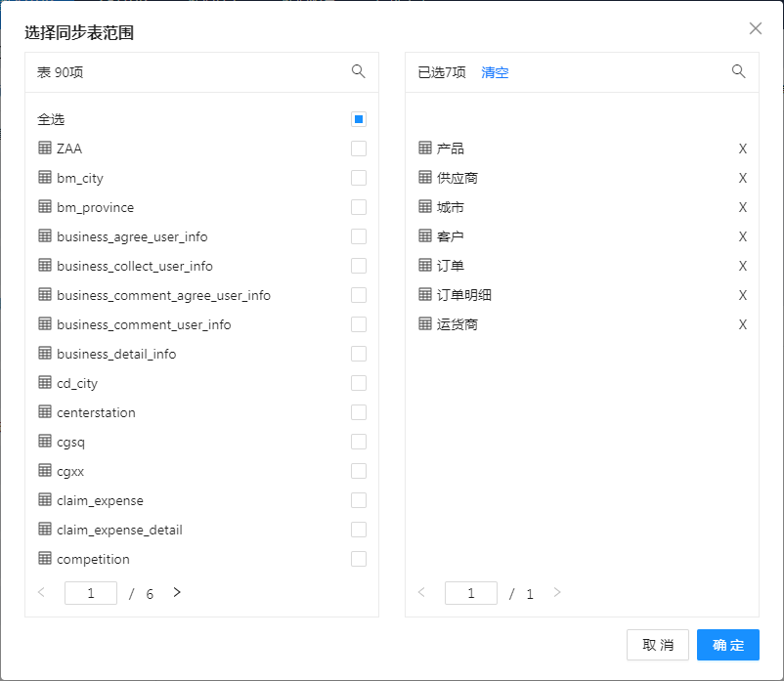
Task: Remove 运货商 from selected items
Action: click(x=742, y=324)
